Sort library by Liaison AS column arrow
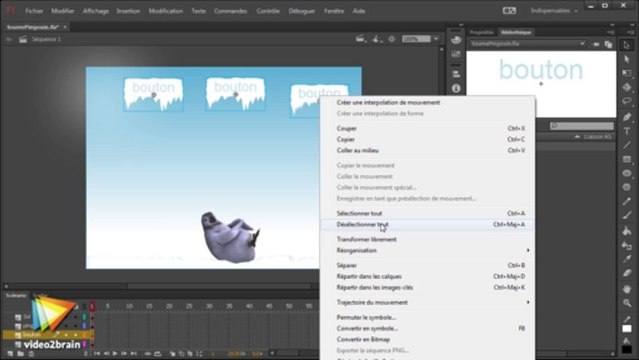 tap(577, 137)
